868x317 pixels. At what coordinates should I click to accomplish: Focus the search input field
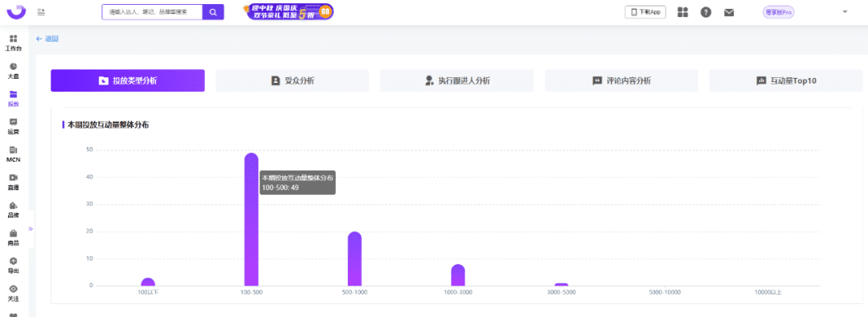[x=152, y=12]
